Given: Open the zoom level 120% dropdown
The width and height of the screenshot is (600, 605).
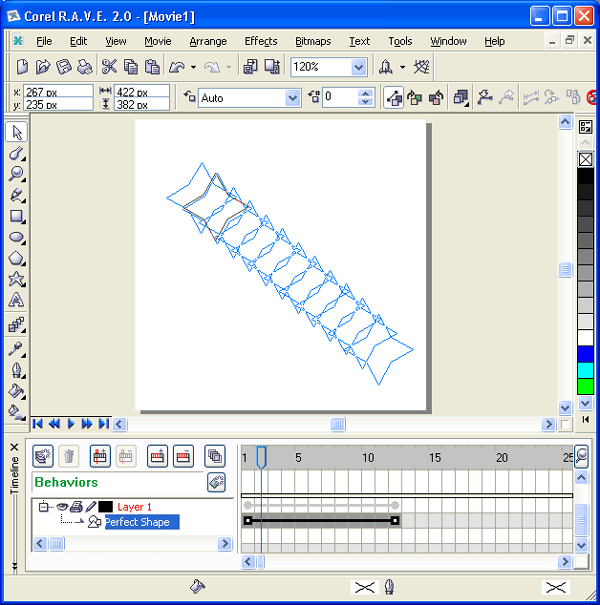Looking at the screenshot, I should [x=359, y=67].
